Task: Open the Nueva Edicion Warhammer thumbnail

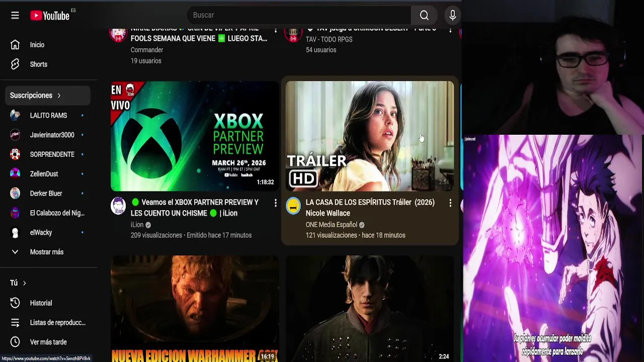Action: click(195, 309)
